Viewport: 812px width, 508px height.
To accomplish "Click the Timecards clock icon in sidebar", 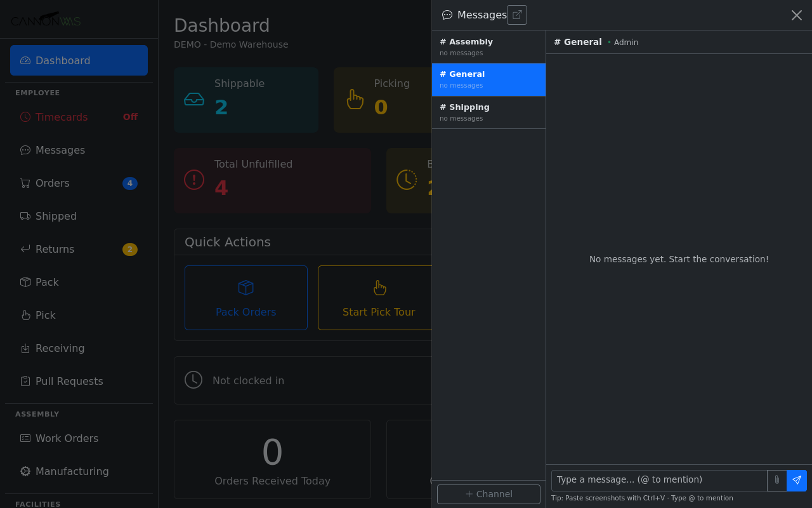I will (25, 117).
